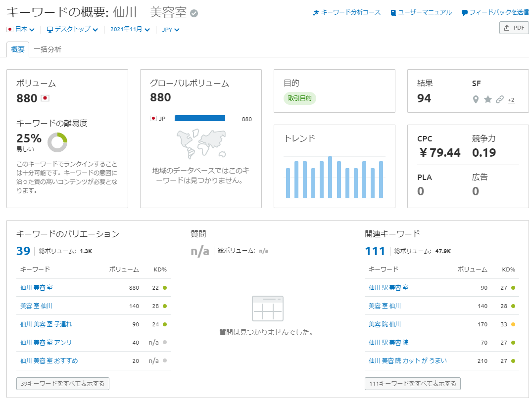Export the report with PDF button
Image resolution: width=532 pixels, height=401 pixels.
coord(514,28)
